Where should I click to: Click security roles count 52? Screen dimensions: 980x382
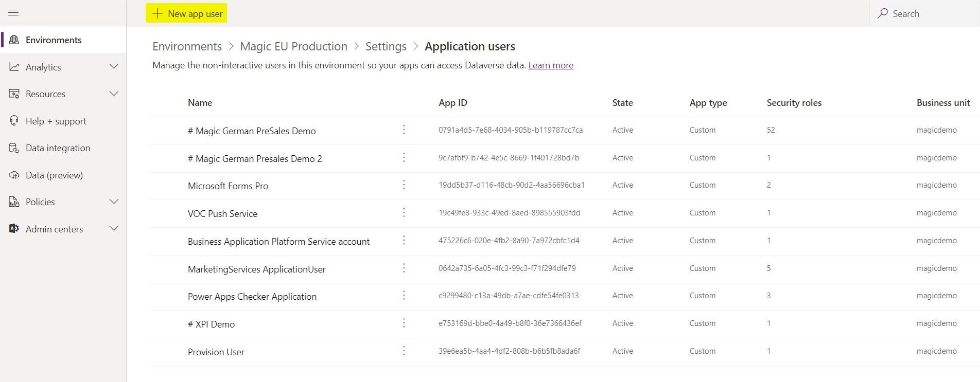click(x=771, y=130)
